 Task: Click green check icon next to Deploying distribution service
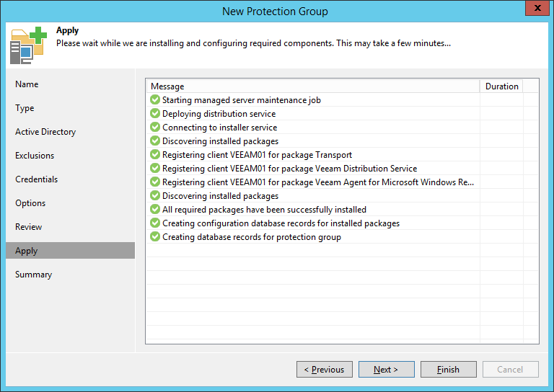click(155, 114)
